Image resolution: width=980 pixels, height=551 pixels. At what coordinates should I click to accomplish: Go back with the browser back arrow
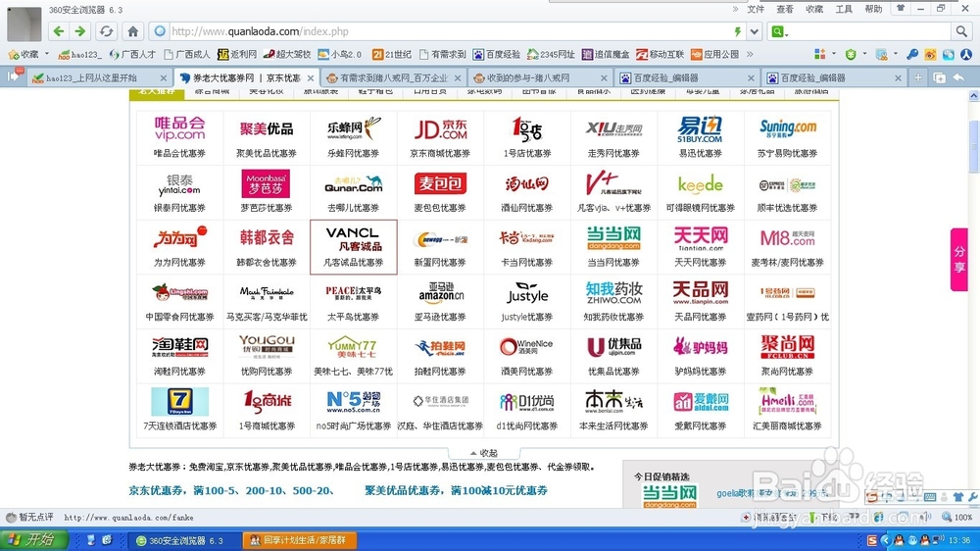[x=59, y=31]
